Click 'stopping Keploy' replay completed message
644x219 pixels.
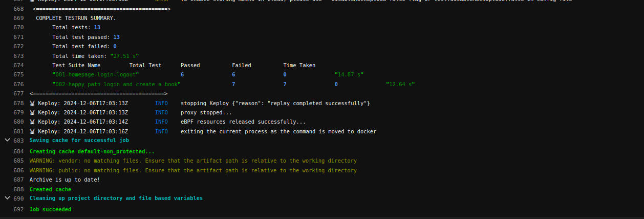(x=275, y=103)
